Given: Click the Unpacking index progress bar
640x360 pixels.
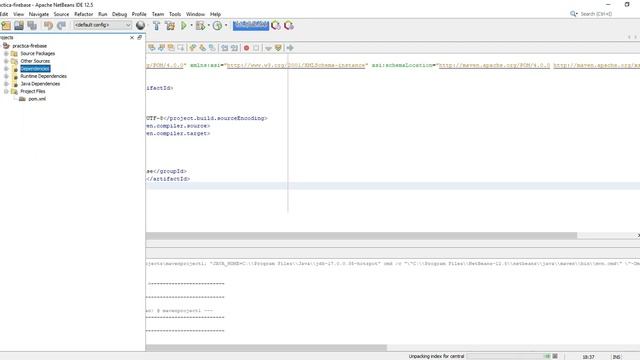Looking at the screenshot, I should coord(509,356).
